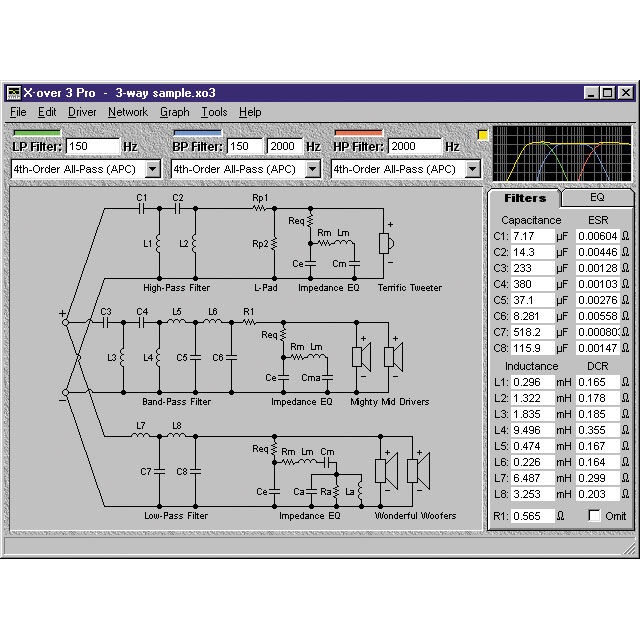Click inductor L6 in the schematic
Screen dimensions: 641x641
coord(213,322)
